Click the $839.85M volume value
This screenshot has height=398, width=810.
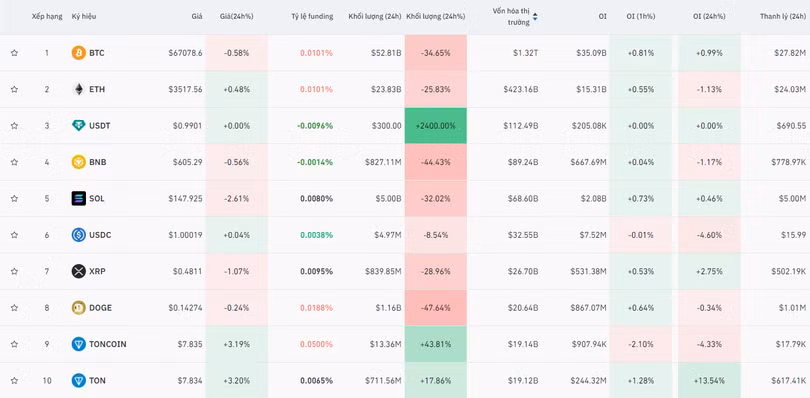[383, 271]
